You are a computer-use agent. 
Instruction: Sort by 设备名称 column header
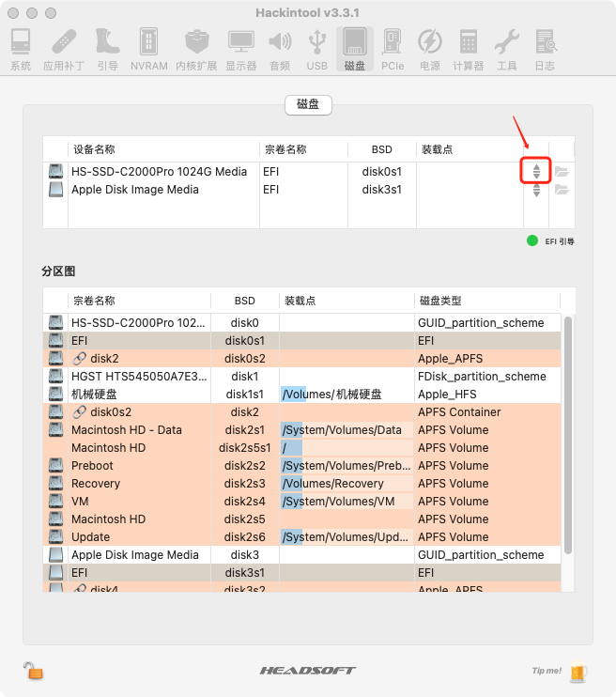point(163,149)
